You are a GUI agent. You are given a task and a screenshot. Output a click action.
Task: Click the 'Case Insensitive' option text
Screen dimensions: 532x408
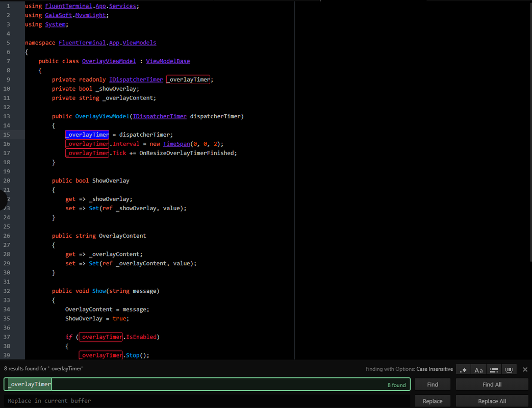coord(434,369)
